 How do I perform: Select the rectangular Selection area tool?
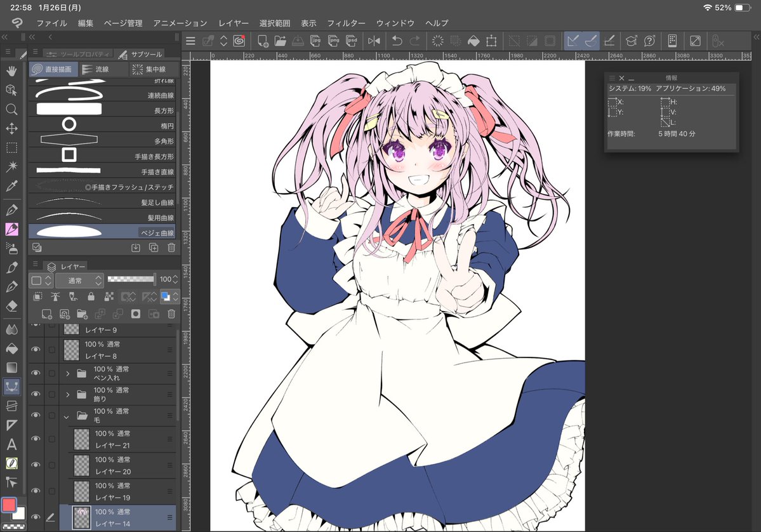pyautogui.click(x=11, y=147)
